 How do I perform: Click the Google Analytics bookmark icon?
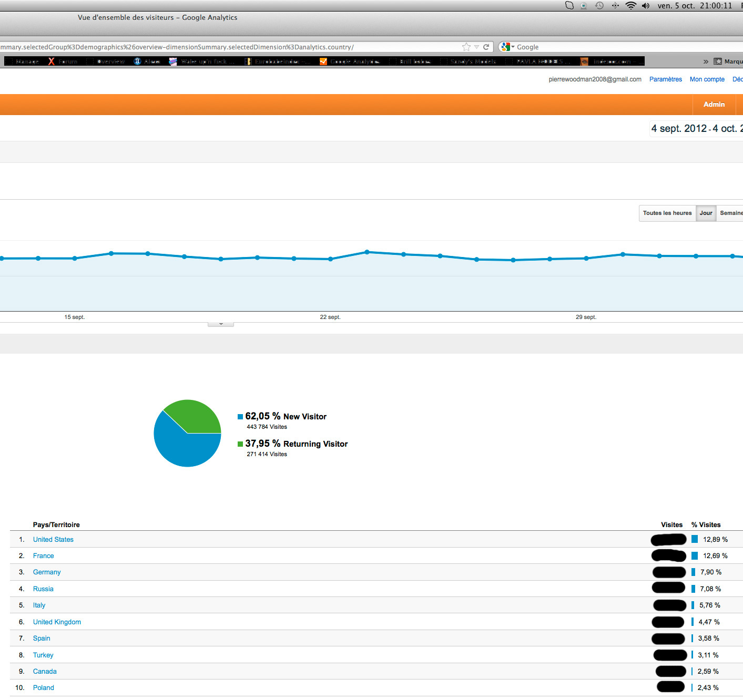coord(323,61)
